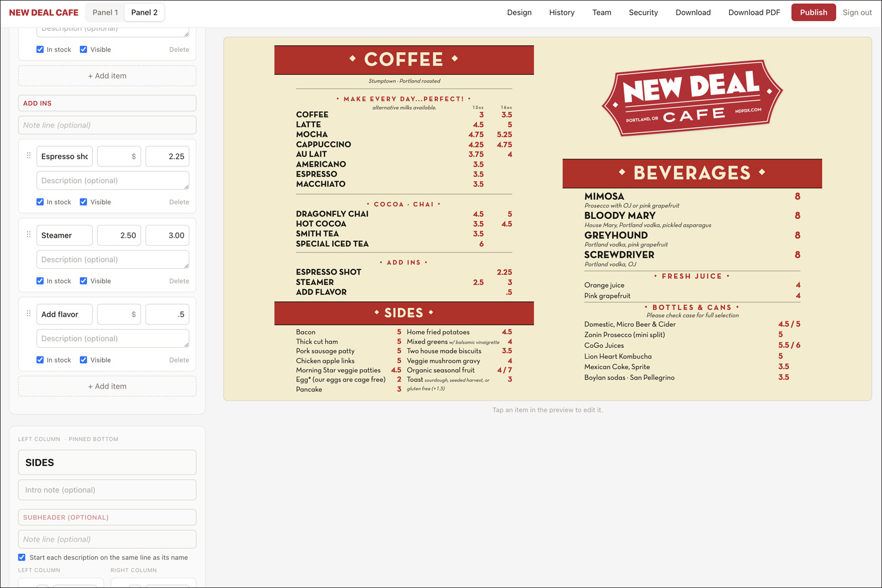Image resolution: width=882 pixels, height=588 pixels.
Task: Click the 2.25 price field
Action: [x=168, y=157]
